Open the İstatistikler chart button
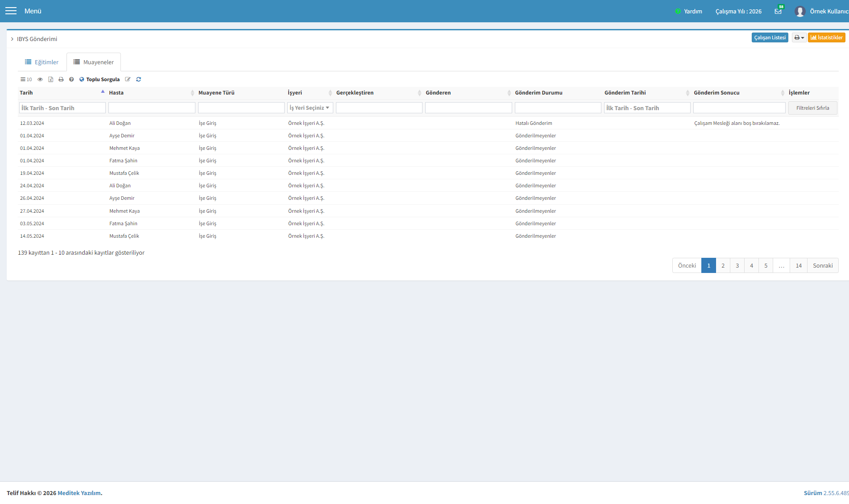 826,37
